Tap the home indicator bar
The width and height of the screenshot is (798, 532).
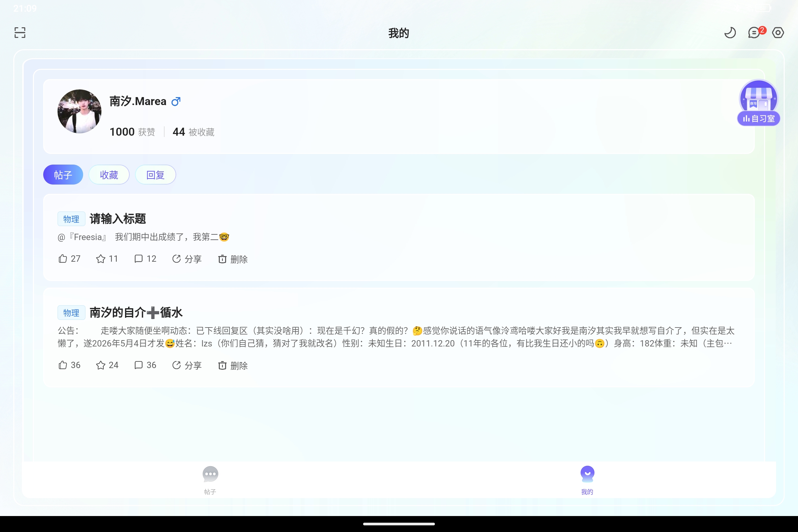[399, 524]
